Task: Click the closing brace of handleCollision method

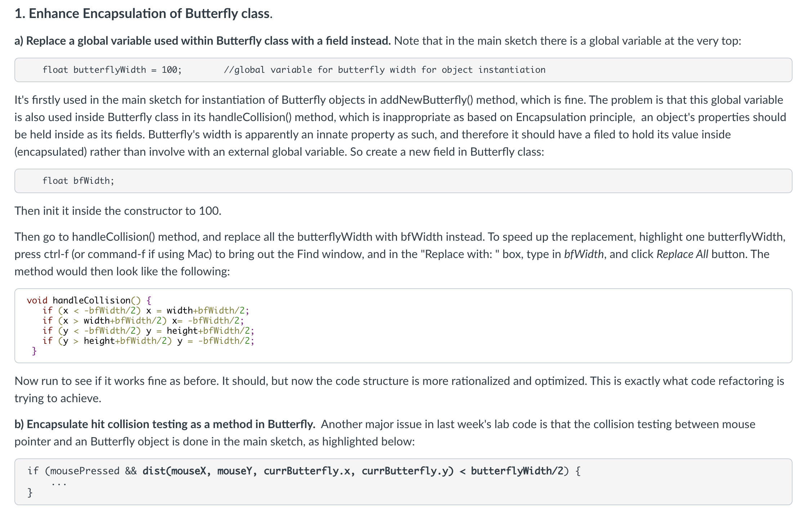Action: coord(34,351)
